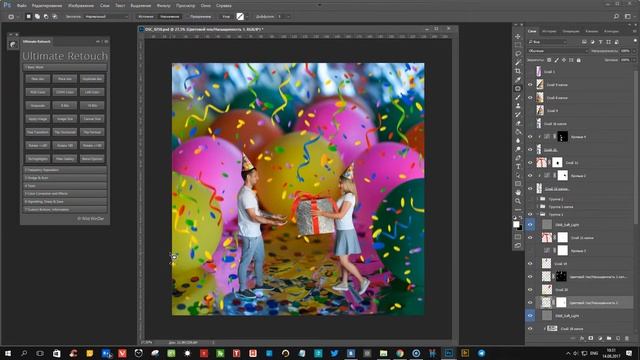The height and width of the screenshot is (360, 640).
Task: Select the Rectangular Marquee tool
Action: point(518,45)
